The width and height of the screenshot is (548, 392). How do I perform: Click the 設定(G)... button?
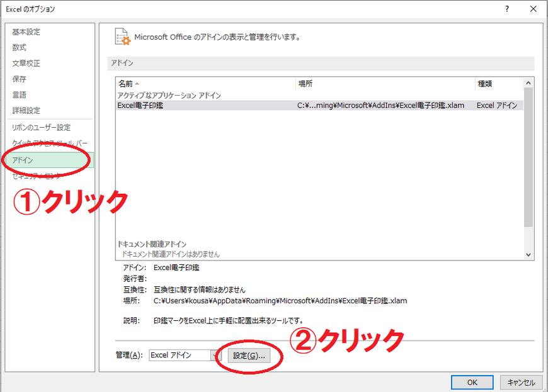pos(249,356)
